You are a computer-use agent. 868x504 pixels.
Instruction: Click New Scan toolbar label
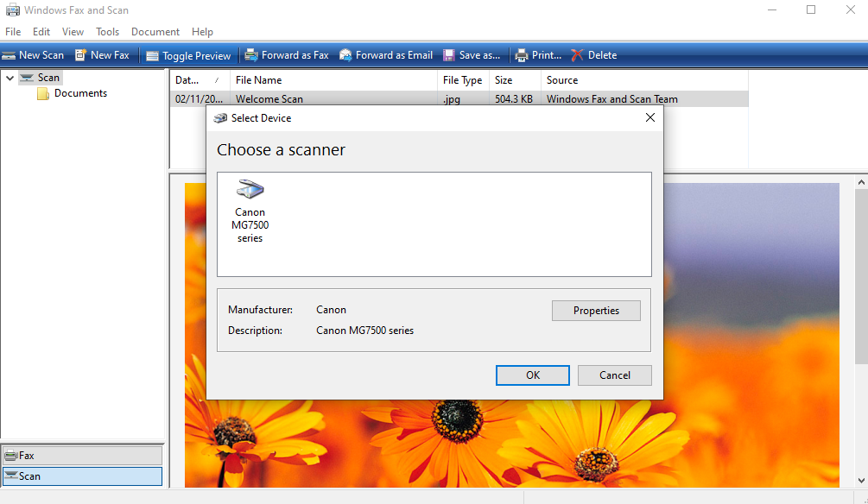pyautogui.click(x=41, y=54)
